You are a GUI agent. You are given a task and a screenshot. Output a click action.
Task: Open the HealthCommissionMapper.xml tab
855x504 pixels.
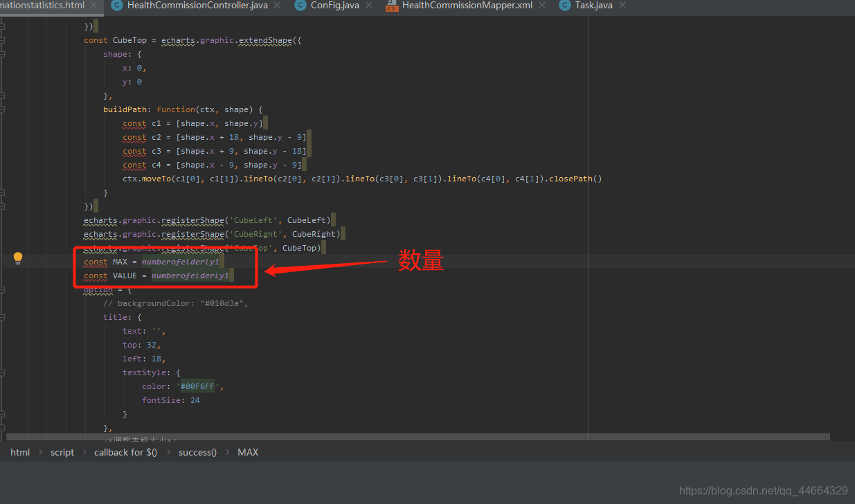click(x=467, y=6)
